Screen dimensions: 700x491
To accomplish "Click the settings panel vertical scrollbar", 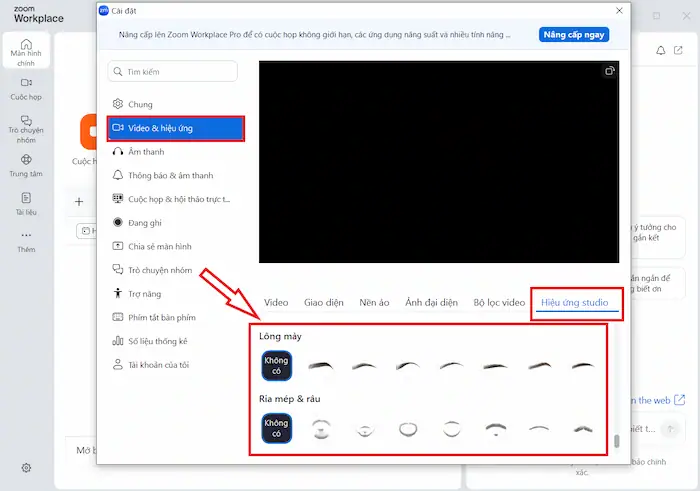I will [x=616, y=441].
